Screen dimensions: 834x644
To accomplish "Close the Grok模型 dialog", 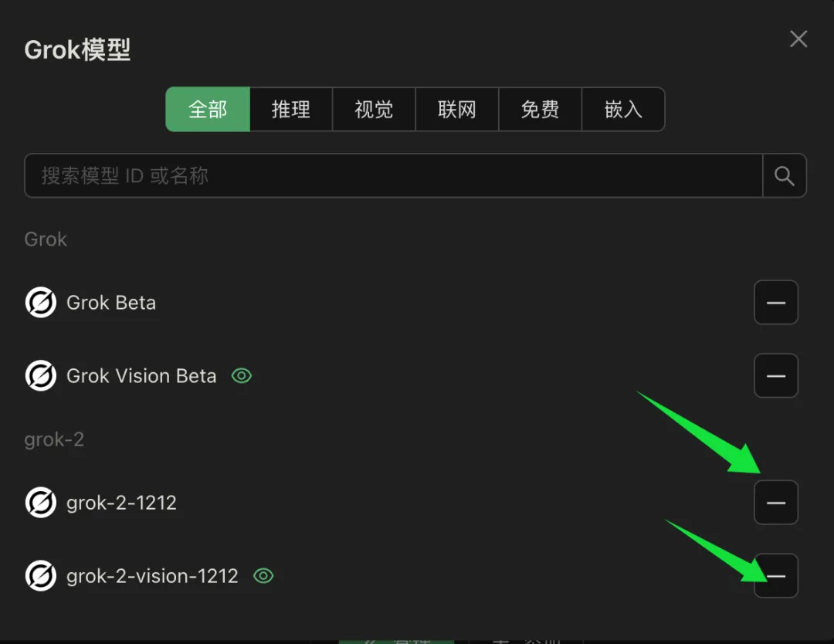I will coord(798,39).
